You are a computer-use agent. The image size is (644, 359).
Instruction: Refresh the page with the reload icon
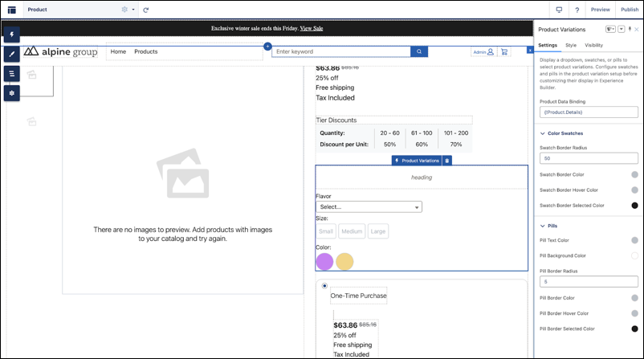146,10
